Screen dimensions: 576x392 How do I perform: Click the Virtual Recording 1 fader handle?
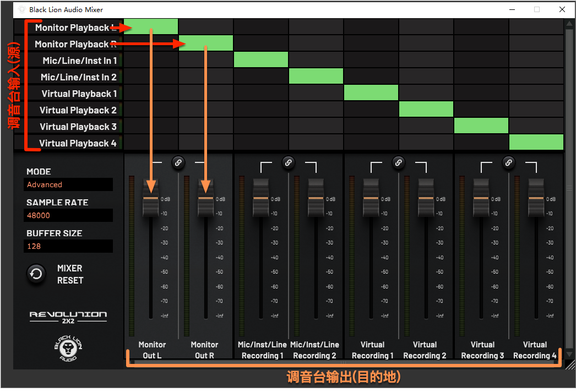point(371,198)
